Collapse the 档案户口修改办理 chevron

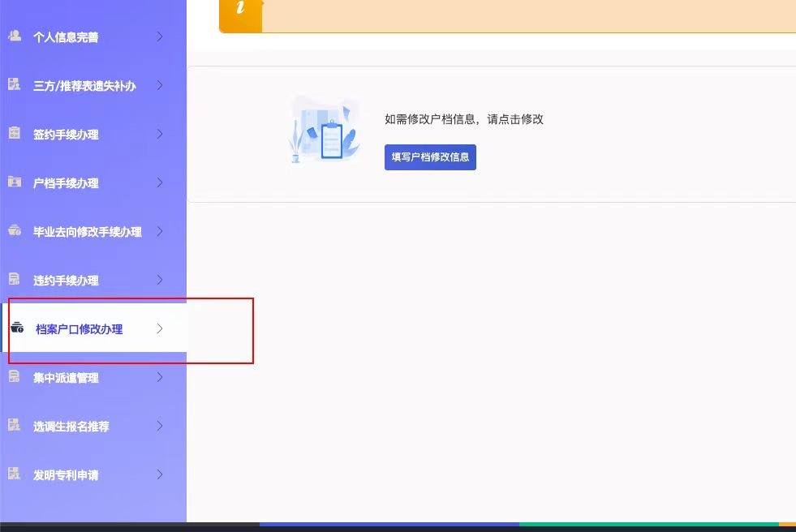tap(160, 328)
